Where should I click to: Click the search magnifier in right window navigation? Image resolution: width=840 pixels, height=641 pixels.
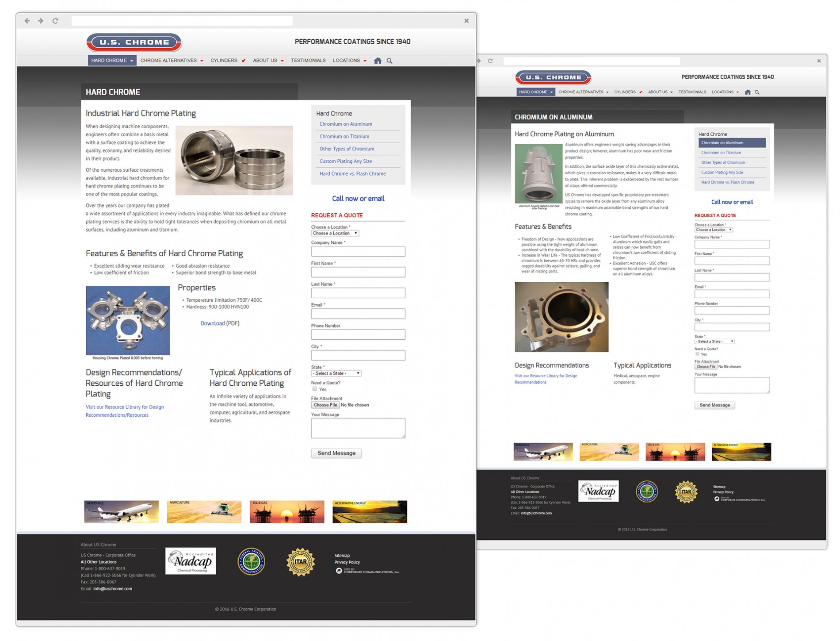[x=757, y=92]
